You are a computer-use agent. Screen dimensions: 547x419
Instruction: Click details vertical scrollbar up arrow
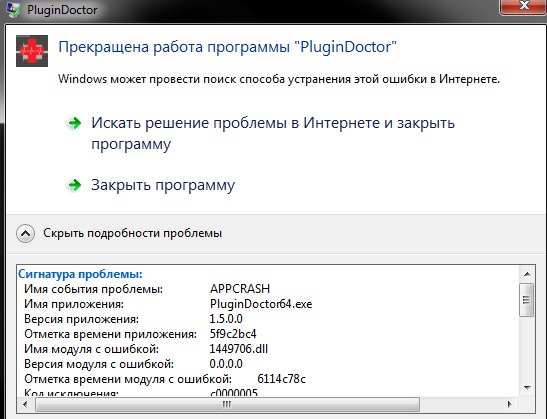click(x=527, y=274)
